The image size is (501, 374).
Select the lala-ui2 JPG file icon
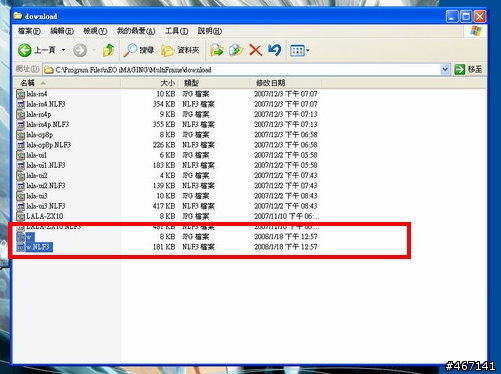click(21, 176)
